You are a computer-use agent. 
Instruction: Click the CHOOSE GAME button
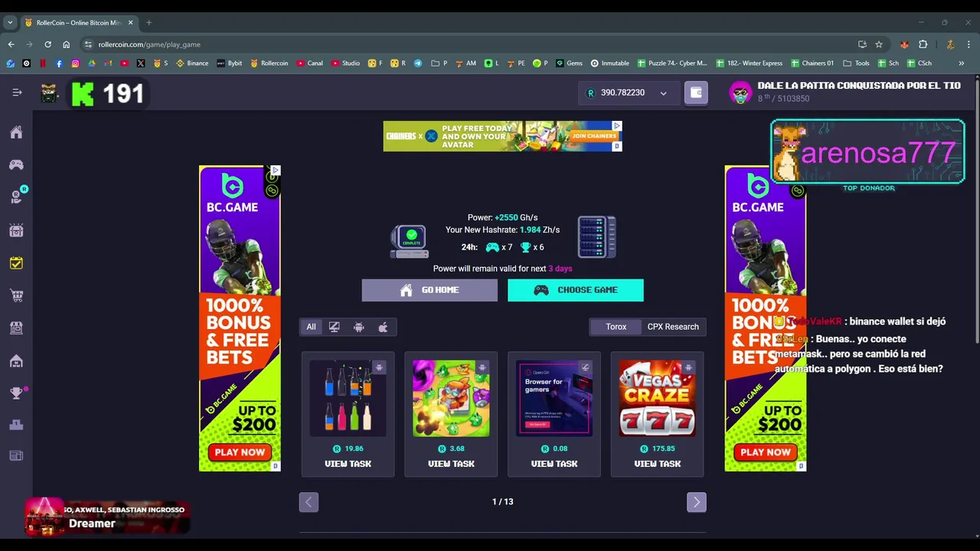click(x=576, y=290)
